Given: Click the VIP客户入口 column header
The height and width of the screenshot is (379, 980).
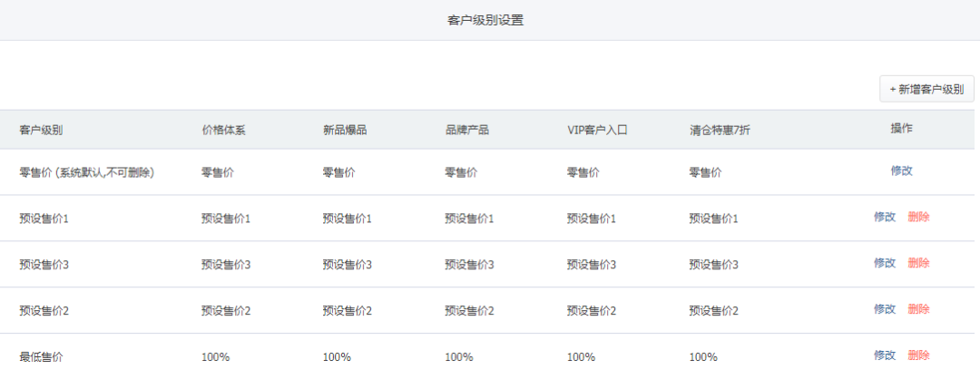Looking at the screenshot, I should pos(597,131).
